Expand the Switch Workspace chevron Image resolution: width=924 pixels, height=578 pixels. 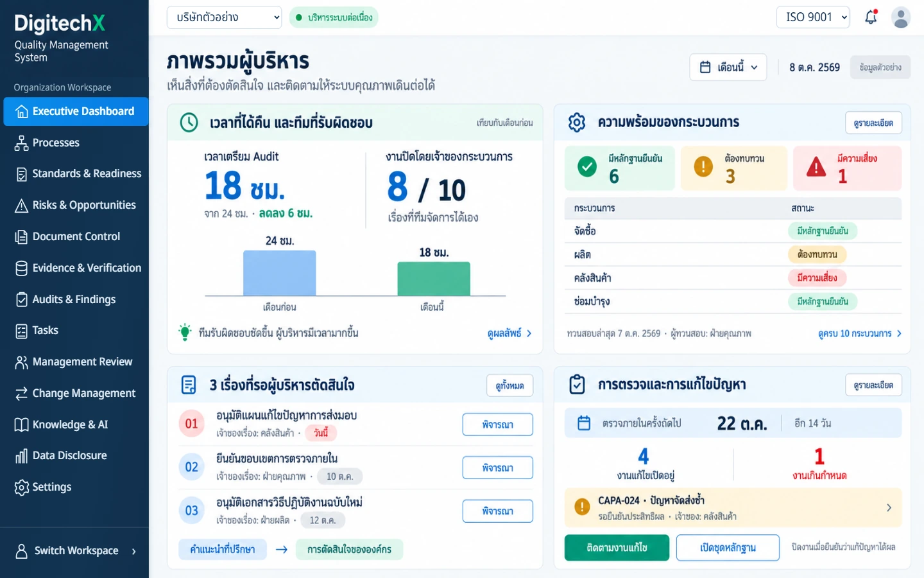[x=134, y=551]
